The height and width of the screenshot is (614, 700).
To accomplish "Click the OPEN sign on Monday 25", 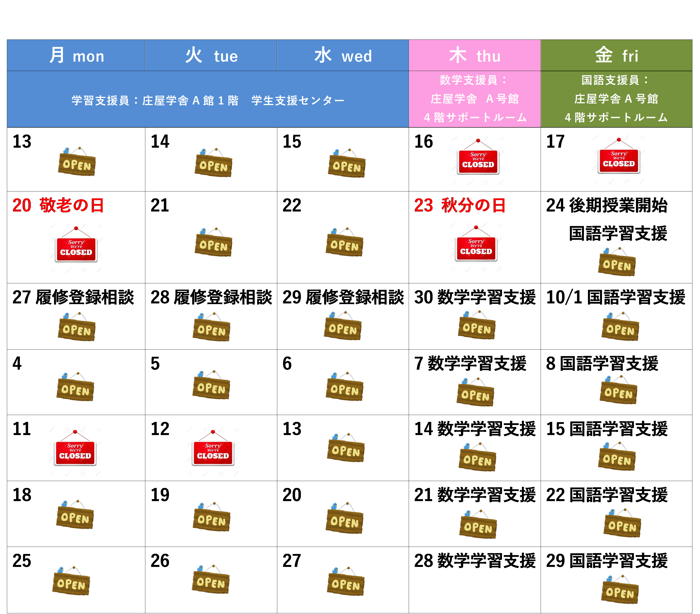I will pyautogui.click(x=71, y=581).
